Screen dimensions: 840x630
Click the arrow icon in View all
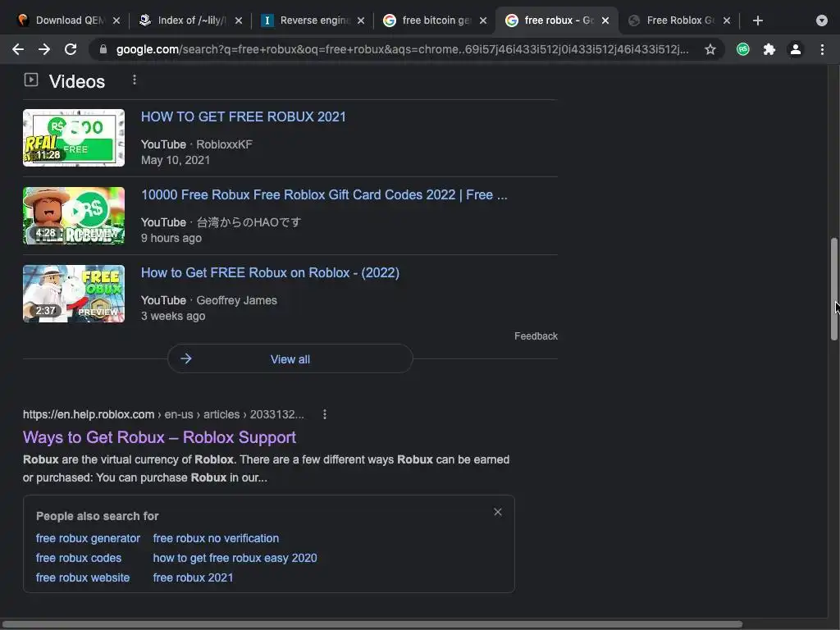tap(186, 359)
